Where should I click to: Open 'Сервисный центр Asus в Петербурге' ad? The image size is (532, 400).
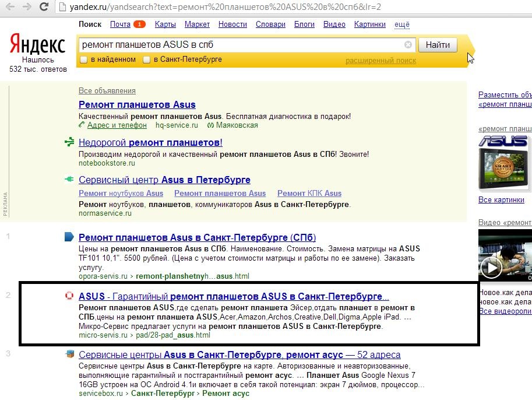click(164, 180)
